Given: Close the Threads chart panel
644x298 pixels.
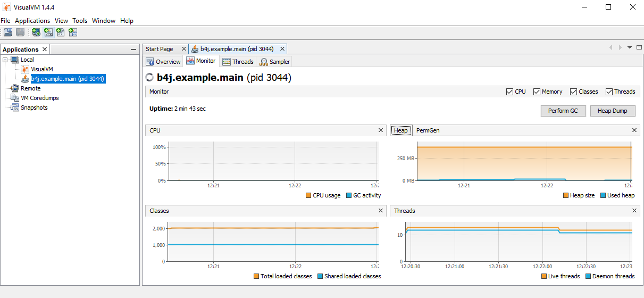Looking at the screenshot, I should pyautogui.click(x=634, y=211).
